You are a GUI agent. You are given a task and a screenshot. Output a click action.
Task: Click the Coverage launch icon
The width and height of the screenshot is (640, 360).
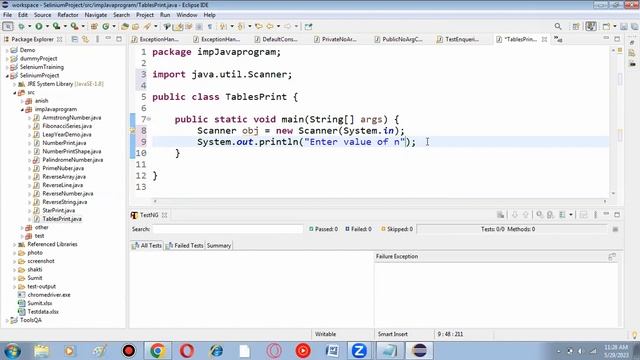(x=56, y=27)
